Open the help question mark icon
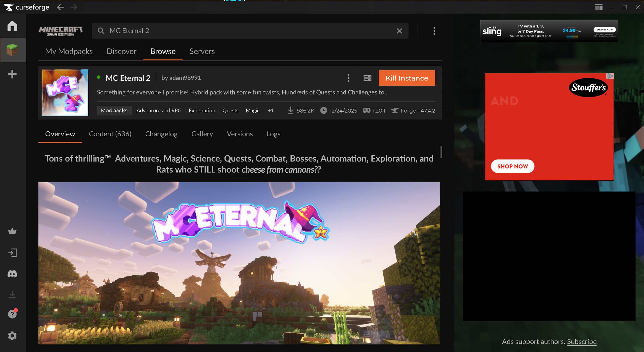This screenshot has width=644, height=352. (x=12, y=314)
